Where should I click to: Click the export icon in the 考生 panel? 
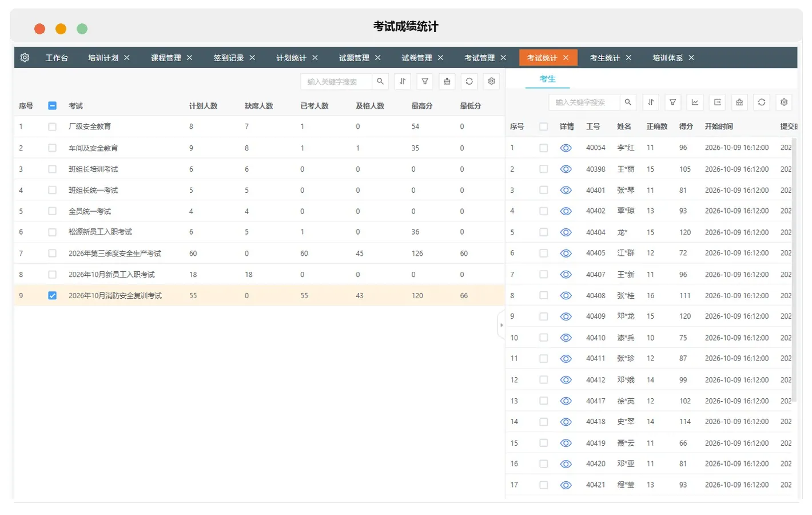(x=717, y=102)
